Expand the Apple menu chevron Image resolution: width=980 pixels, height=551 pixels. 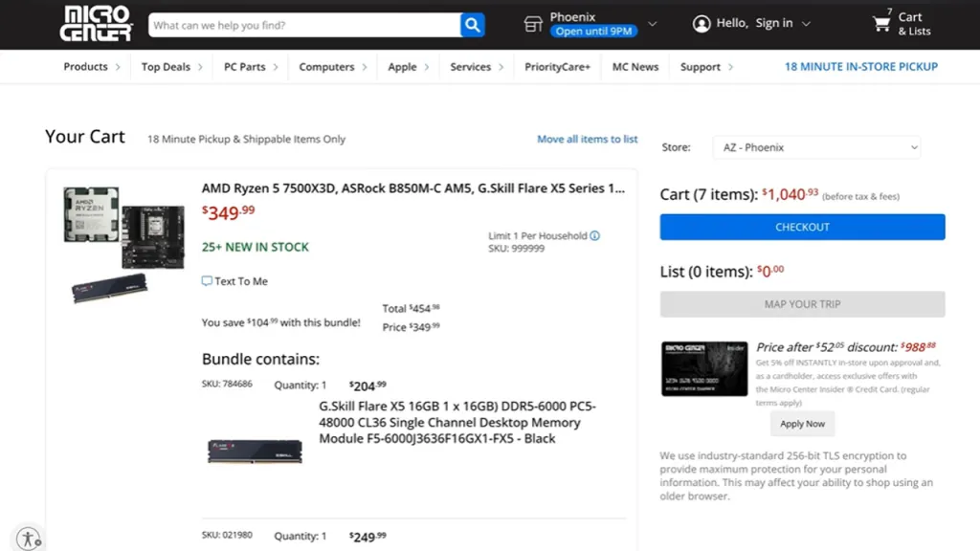point(426,67)
